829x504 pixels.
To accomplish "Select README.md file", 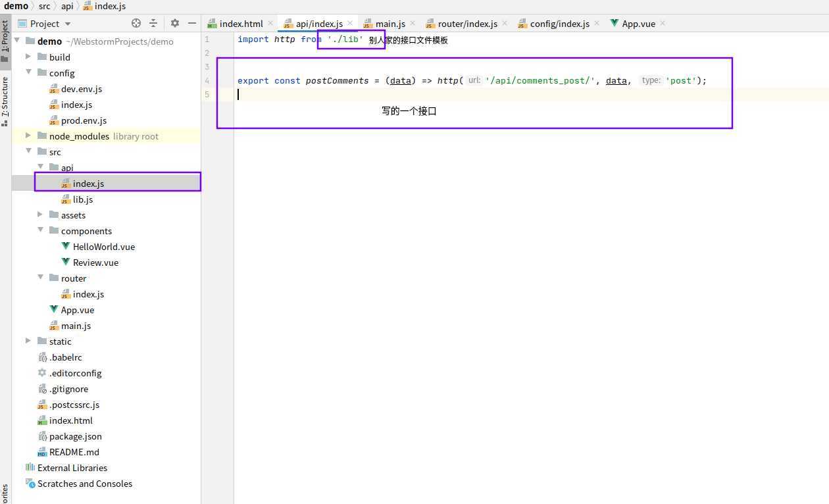I will point(74,452).
